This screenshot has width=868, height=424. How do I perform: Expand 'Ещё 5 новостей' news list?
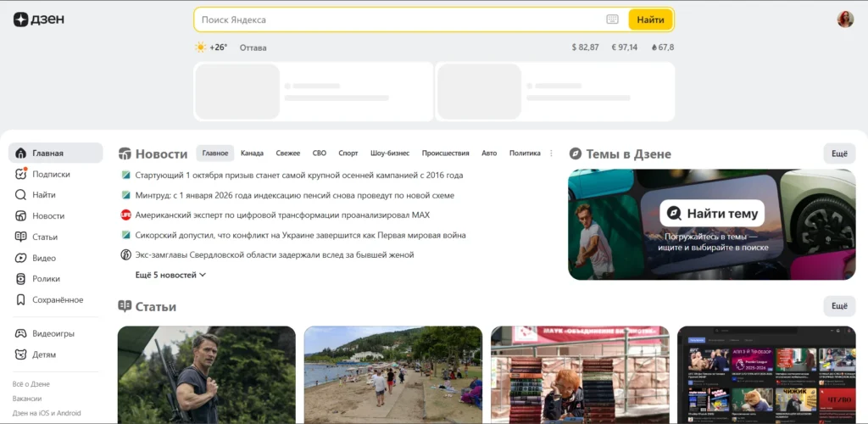pyautogui.click(x=170, y=275)
